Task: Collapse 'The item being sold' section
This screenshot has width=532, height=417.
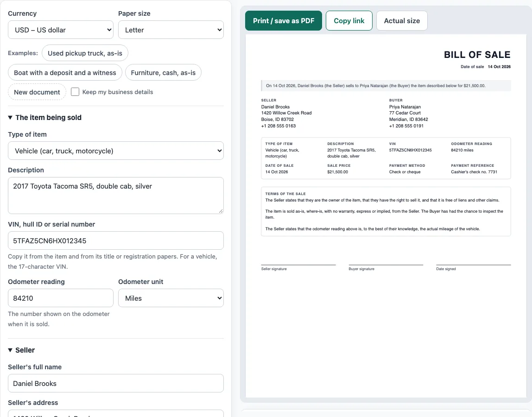Action: (x=45, y=117)
